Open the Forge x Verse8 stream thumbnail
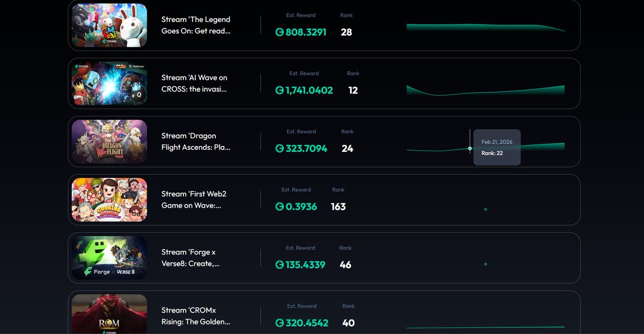This screenshot has width=644, height=334. pyautogui.click(x=109, y=258)
